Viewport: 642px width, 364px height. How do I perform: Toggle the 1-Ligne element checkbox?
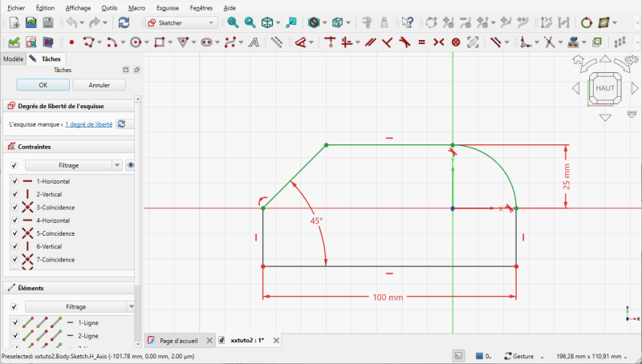coord(15,322)
